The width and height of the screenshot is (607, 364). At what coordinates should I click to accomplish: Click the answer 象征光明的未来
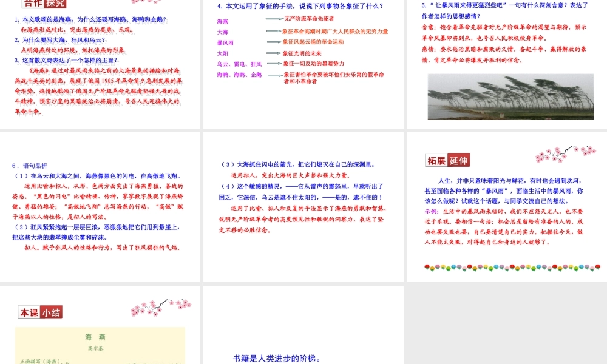click(x=302, y=53)
